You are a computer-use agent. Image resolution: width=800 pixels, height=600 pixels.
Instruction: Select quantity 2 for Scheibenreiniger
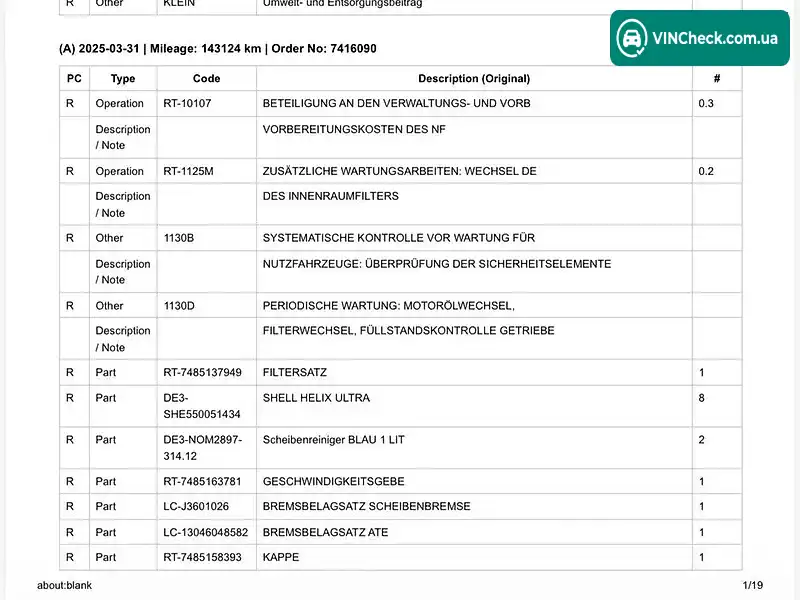[702, 440]
